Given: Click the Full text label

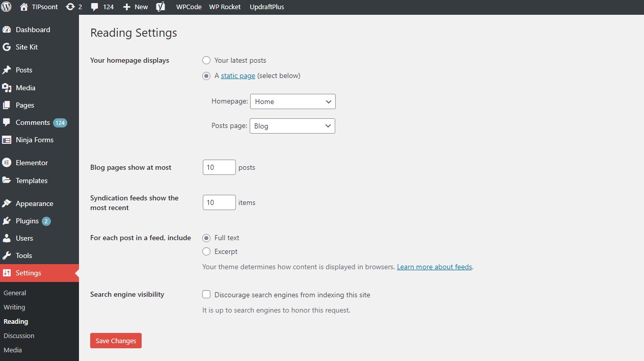Looking at the screenshot, I should 227,238.
